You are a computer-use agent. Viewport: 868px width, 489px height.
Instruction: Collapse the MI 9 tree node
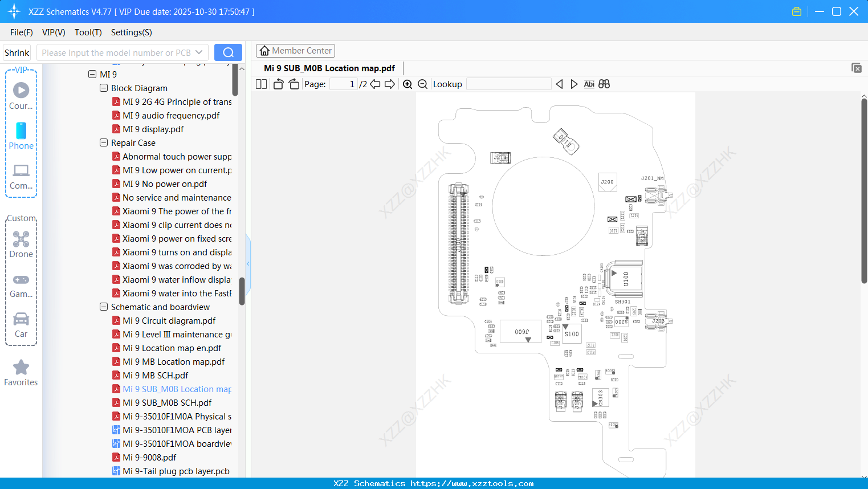tap(92, 74)
